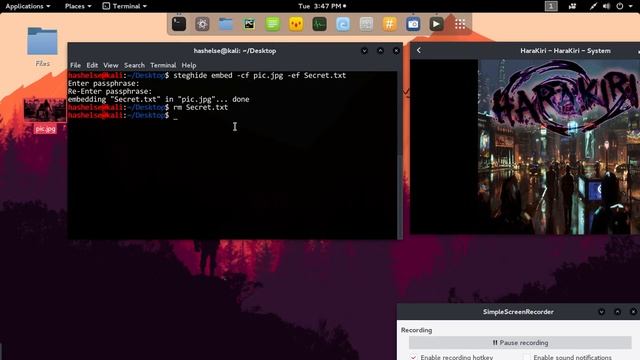Open the terminal File menu
The height and width of the screenshot is (360, 640).
(x=75, y=65)
